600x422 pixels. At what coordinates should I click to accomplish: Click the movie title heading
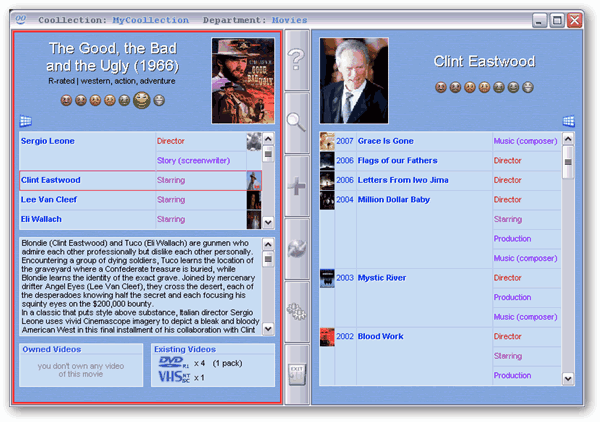pos(112,57)
